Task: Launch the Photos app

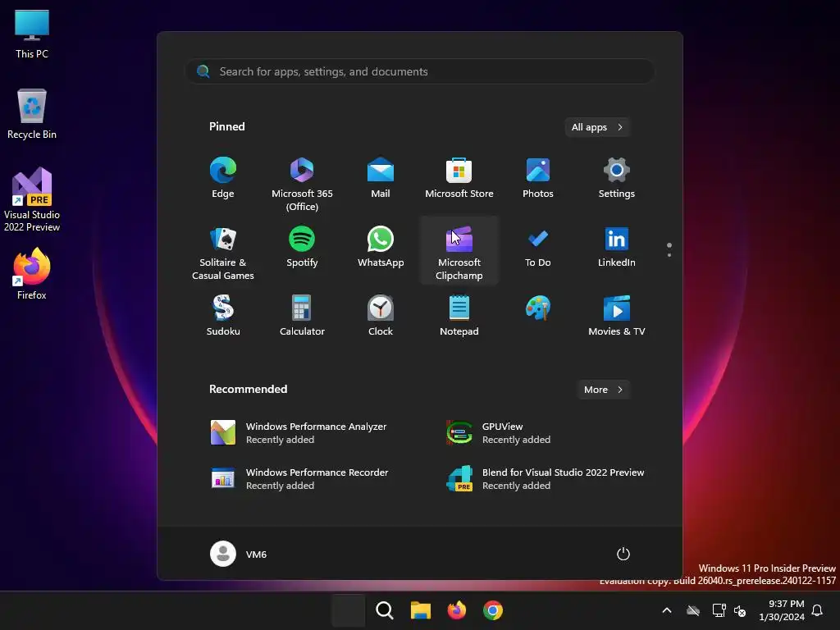Action: pos(538,178)
